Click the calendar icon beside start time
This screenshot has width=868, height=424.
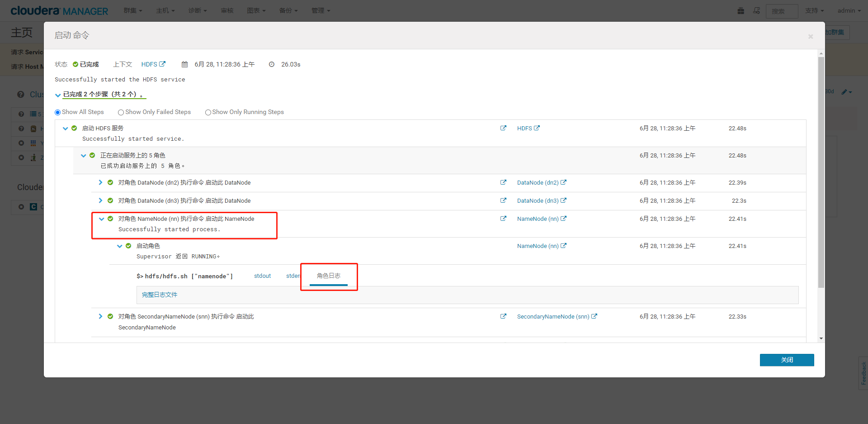(184, 64)
